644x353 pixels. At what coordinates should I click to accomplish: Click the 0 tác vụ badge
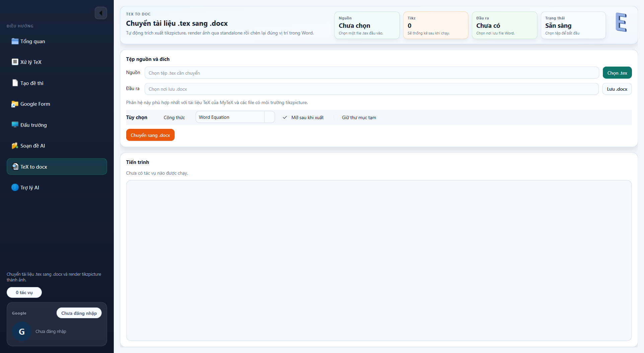coord(24,292)
